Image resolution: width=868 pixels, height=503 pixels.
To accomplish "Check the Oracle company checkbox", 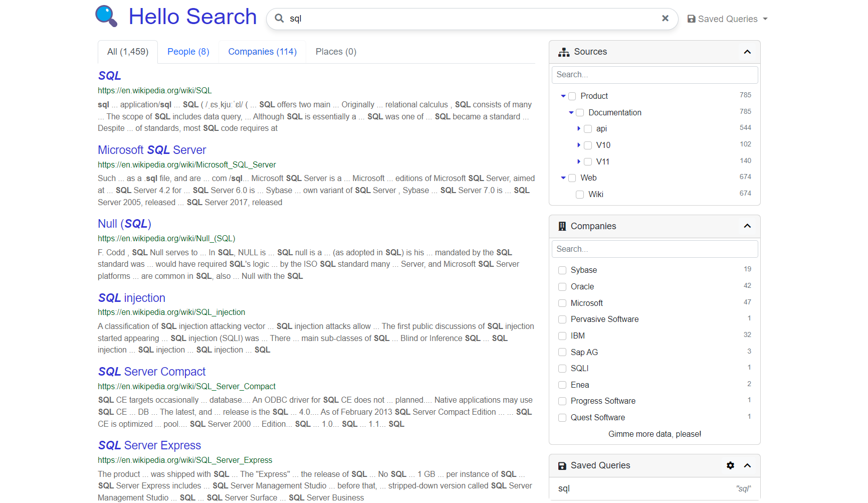I will (562, 287).
